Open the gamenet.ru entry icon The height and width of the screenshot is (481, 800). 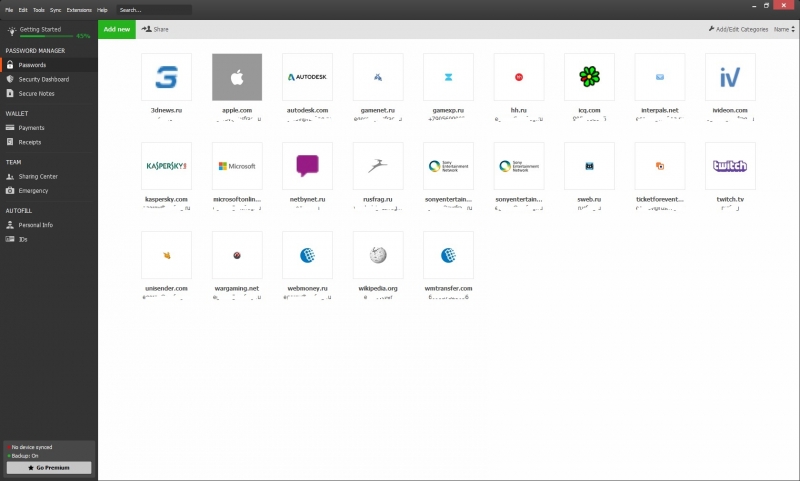tap(378, 77)
